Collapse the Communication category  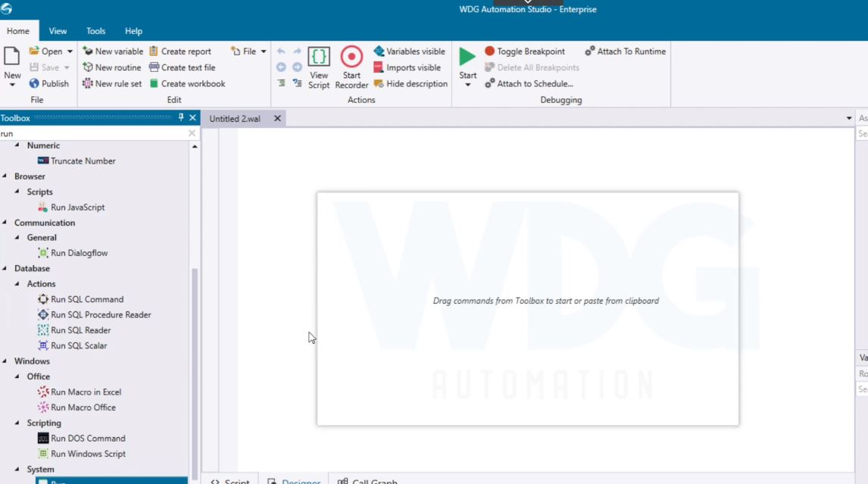coord(5,222)
